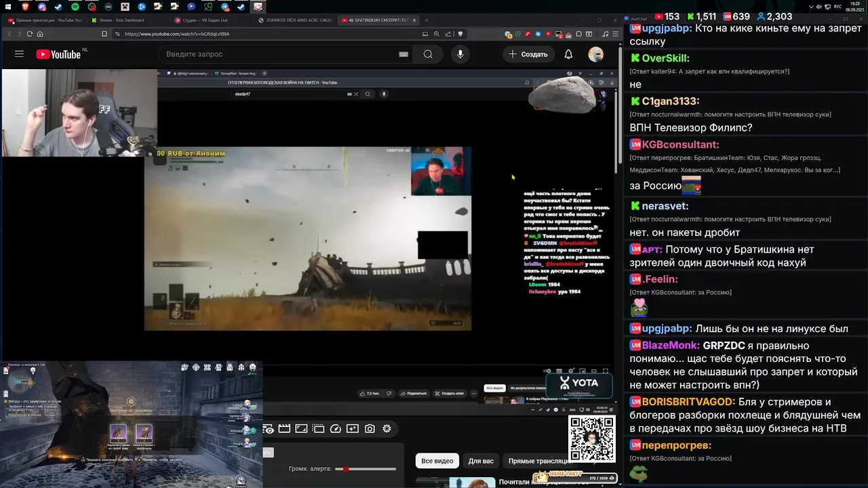Screen dimensions: 868x488
Task: Close the БРАТИШКИН СМОТРИТ tab
Action: [x=415, y=20]
